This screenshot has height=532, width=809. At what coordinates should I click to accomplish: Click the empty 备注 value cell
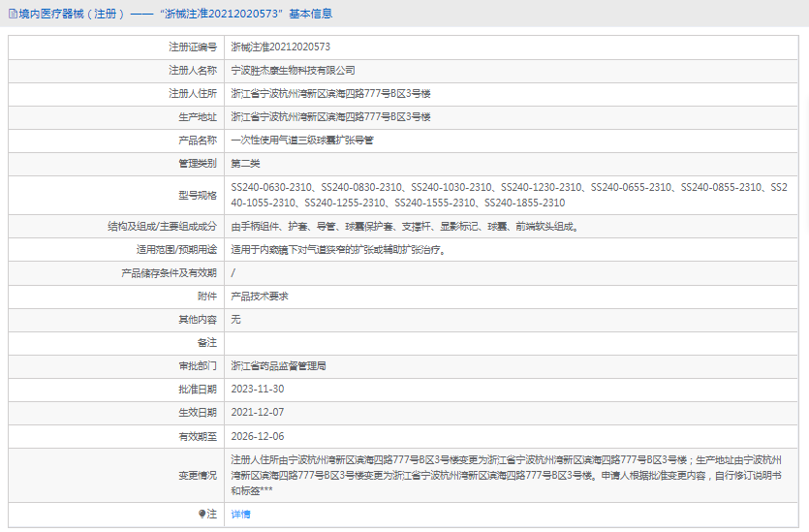click(x=511, y=343)
